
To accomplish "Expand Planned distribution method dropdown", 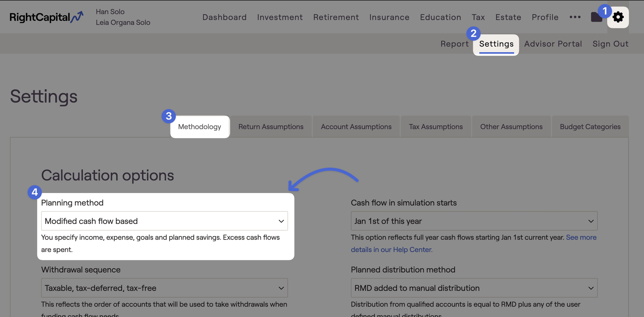I will (474, 288).
